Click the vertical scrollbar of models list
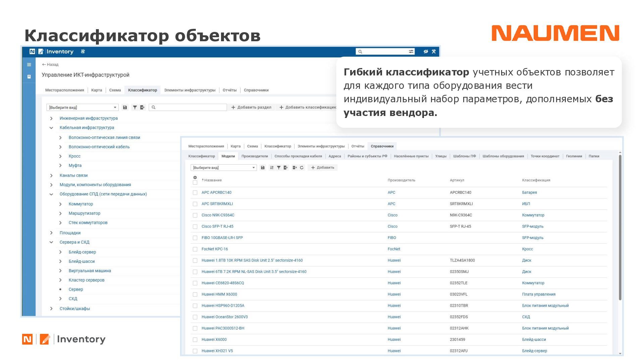The width and height of the screenshot is (644, 362). point(620,228)
